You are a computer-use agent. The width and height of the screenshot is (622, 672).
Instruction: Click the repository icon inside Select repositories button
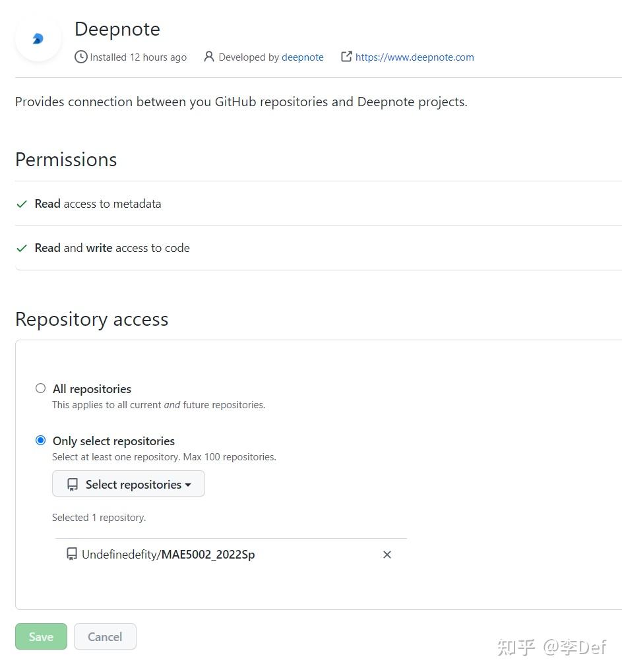72,483
